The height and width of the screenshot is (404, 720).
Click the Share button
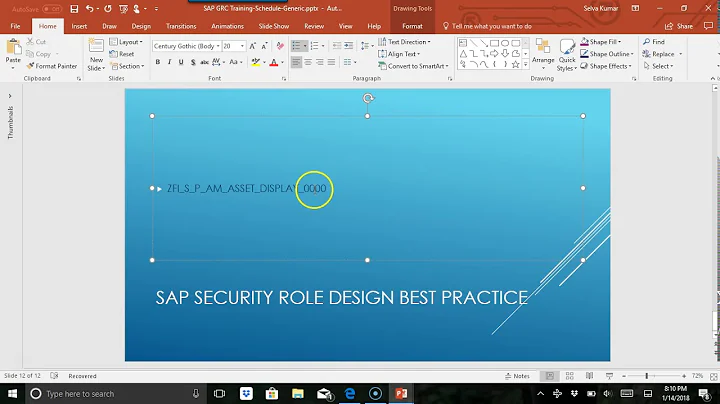679,26
